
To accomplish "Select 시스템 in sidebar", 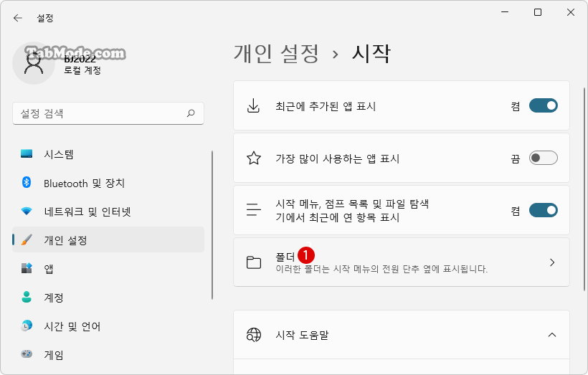I will [x=108, y=154].
